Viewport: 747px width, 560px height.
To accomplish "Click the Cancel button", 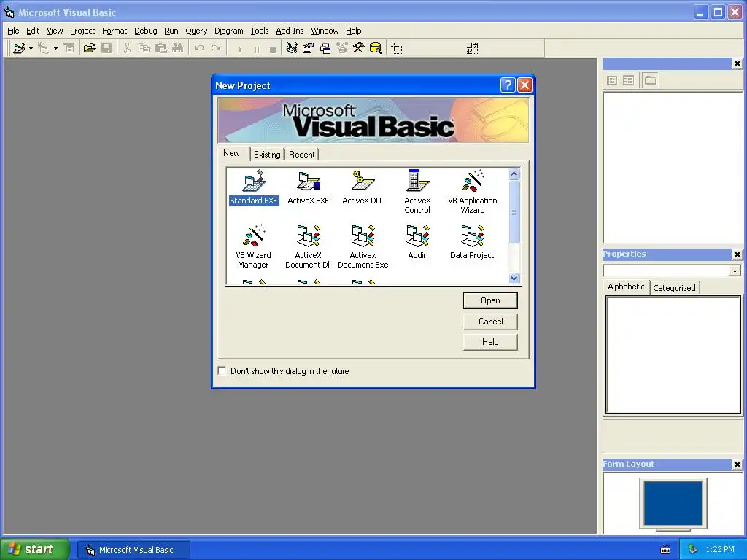I will (x=490, y=322).
